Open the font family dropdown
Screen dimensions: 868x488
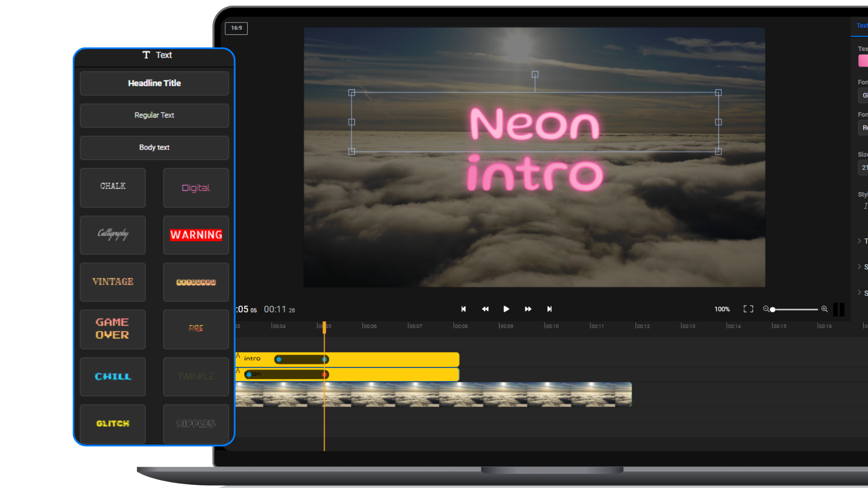(864, 95)
